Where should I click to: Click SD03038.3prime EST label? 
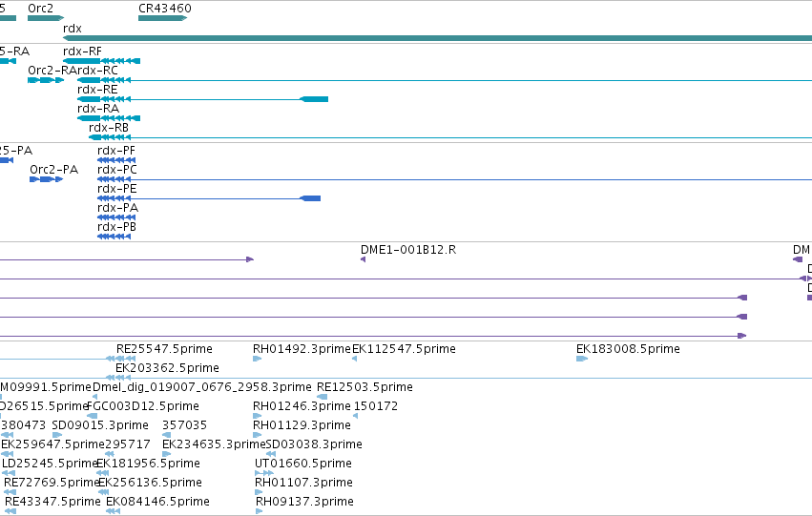(314, 445)
